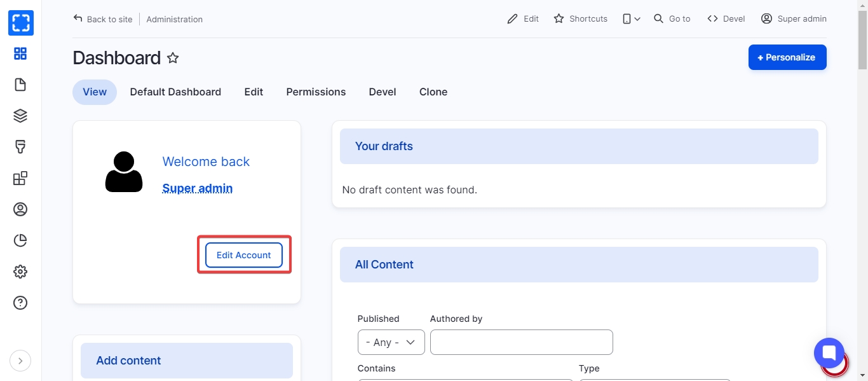Open the chat widget bubble
This screenshot has height=381, width=868.
coord(829,353)
